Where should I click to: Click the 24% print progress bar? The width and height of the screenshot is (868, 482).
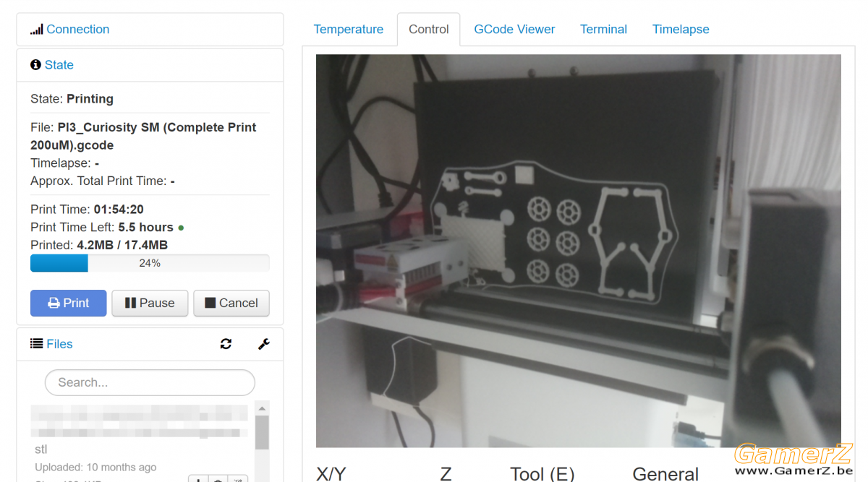[150, 263]
